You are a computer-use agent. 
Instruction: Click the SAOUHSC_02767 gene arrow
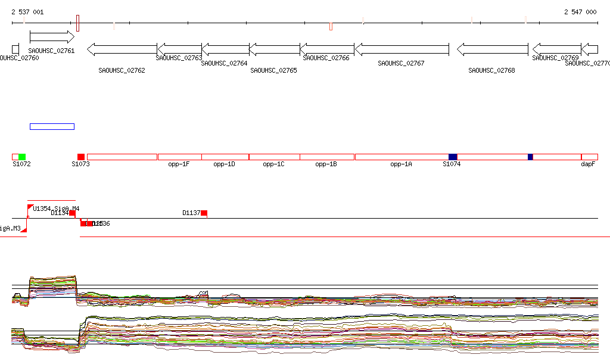click(402, 49)
